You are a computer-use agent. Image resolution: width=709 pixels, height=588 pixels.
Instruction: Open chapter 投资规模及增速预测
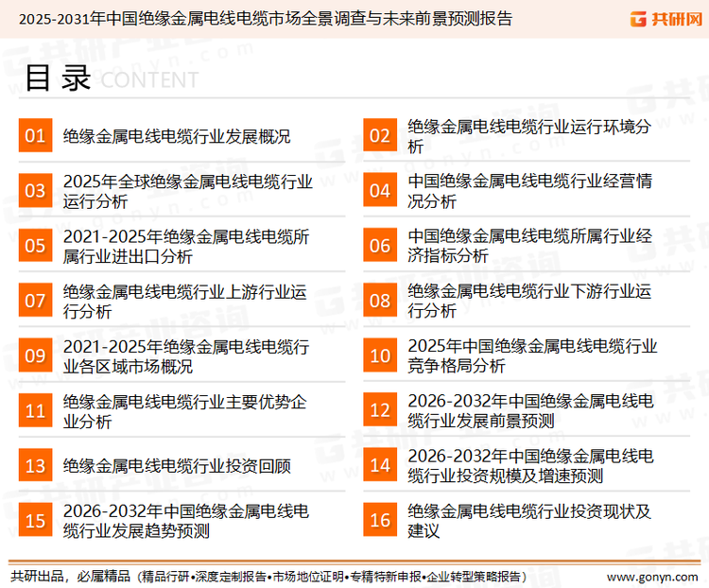pyautogui.click(x=530, y=466)
